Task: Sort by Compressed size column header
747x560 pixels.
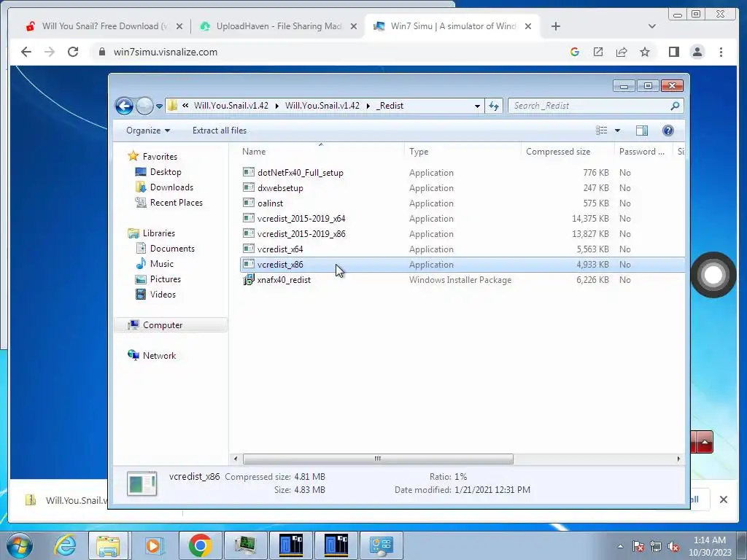Action: 558,152
